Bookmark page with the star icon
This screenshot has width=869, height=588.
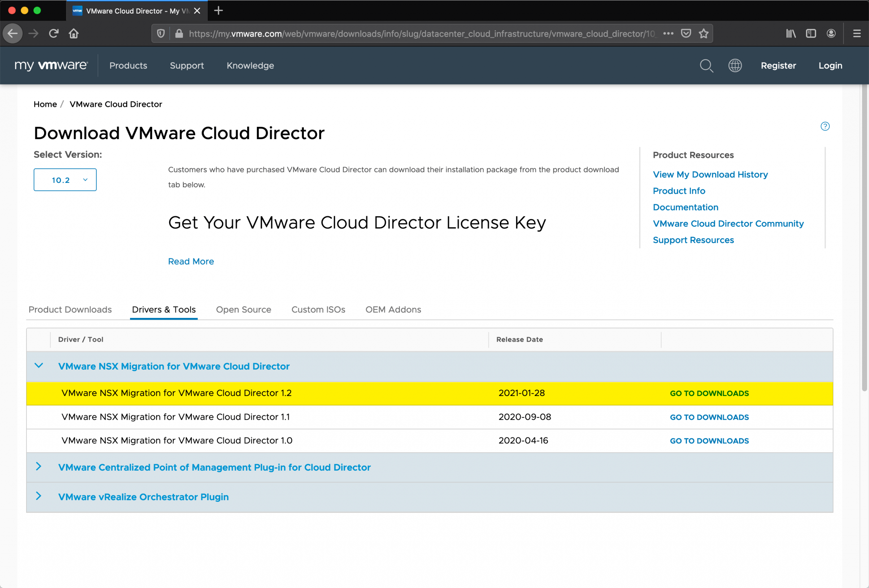pos(703,34)
